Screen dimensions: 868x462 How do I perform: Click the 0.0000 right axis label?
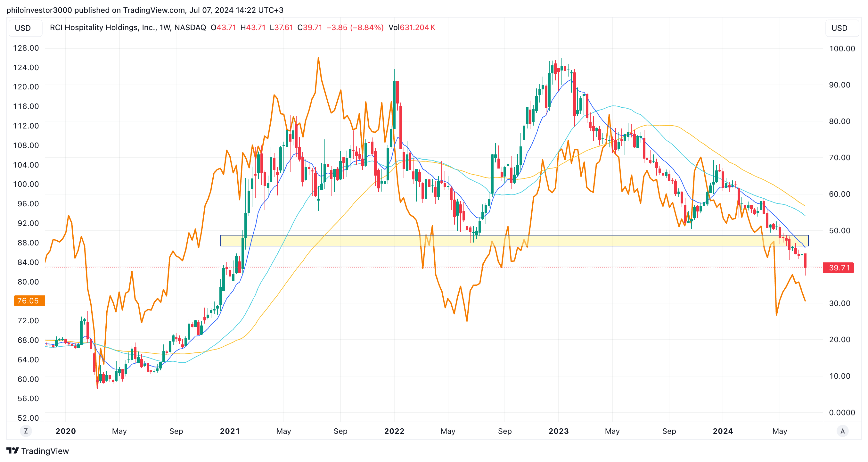click(x=842, y=412)
